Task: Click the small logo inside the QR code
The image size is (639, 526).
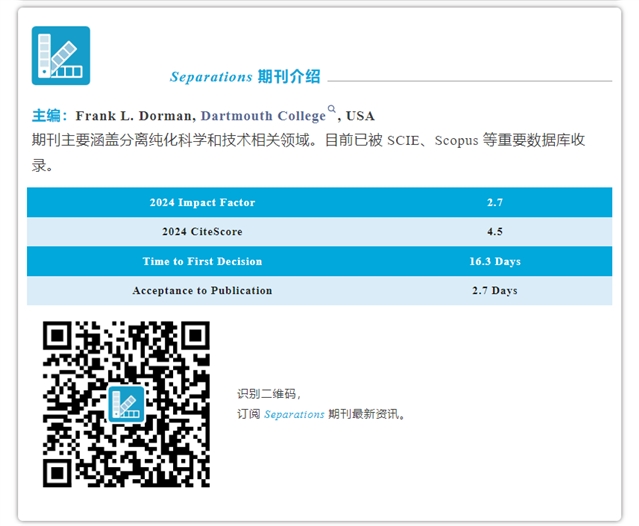Action: tap(126, 403)
